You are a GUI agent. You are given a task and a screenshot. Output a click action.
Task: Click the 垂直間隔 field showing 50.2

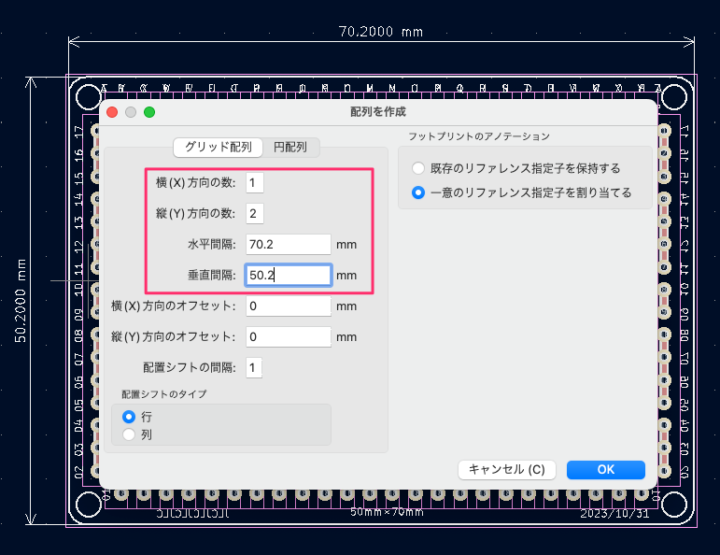(x=288, y=275)
